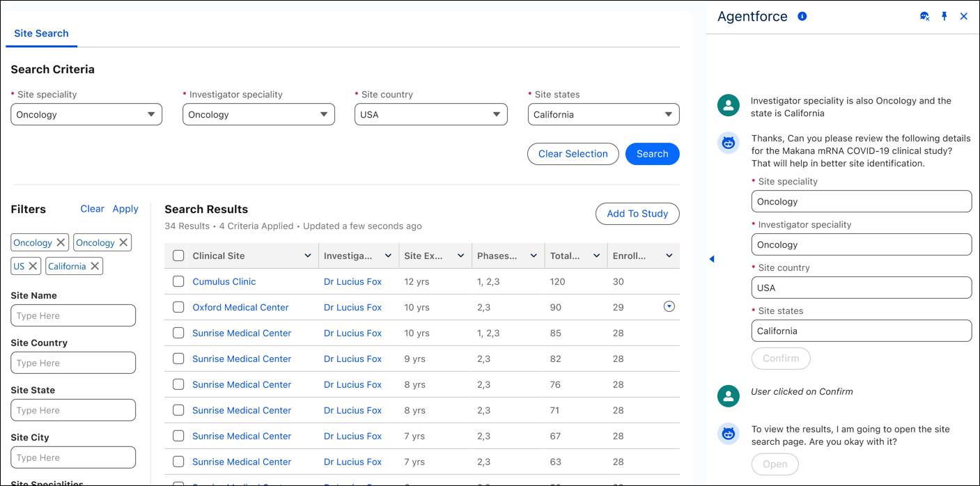
Task: Type in the Site Name filter field
Action: click(x=72, y=315)
